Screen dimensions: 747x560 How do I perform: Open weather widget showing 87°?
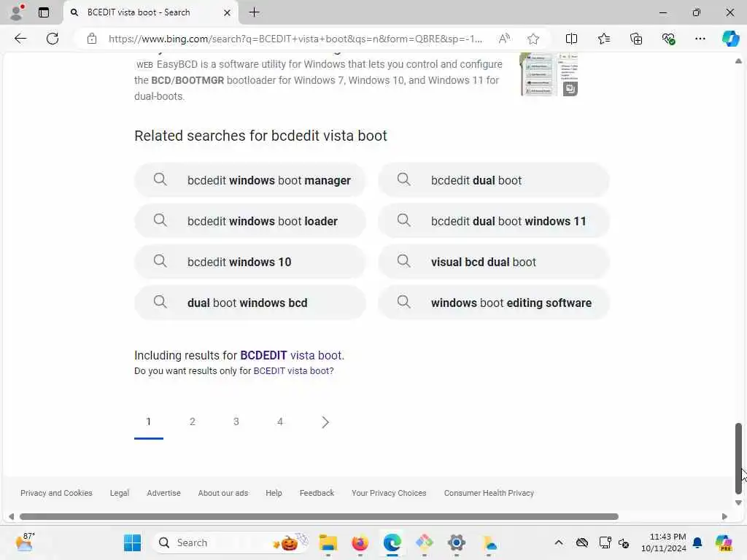click(x=25, y=542)
